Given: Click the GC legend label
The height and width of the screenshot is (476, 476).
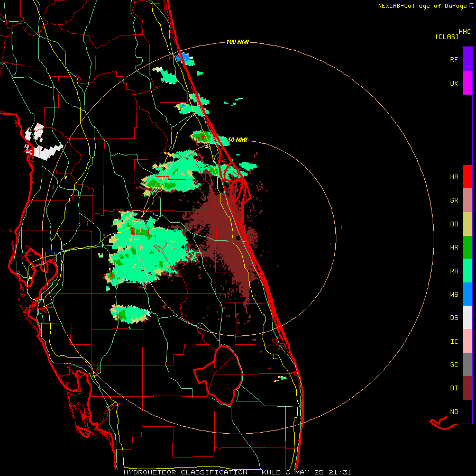Looking at the screenshot, I should coord(454,365).
